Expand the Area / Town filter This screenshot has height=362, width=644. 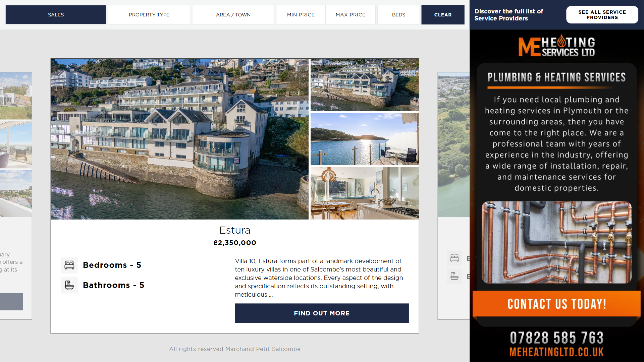tap(233, 15)
